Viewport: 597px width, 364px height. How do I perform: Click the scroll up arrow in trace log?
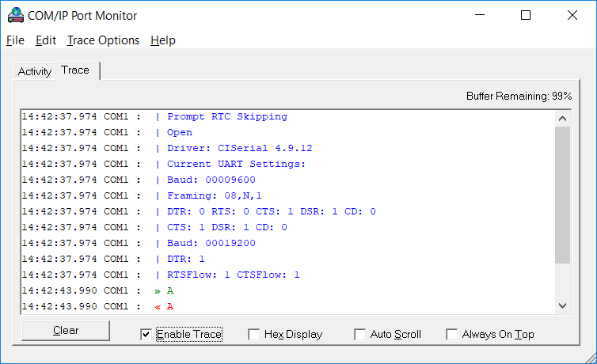[562, 118]
